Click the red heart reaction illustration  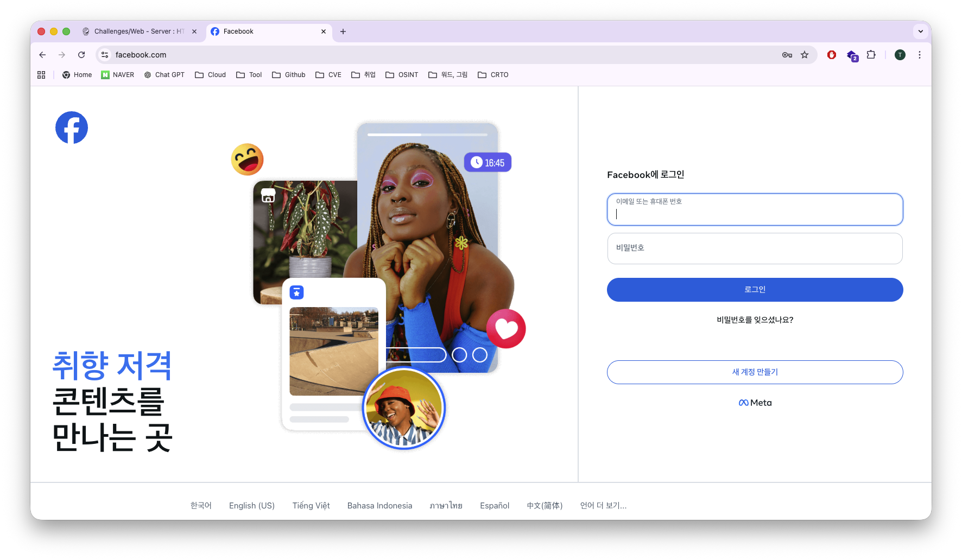click(506, 329)
